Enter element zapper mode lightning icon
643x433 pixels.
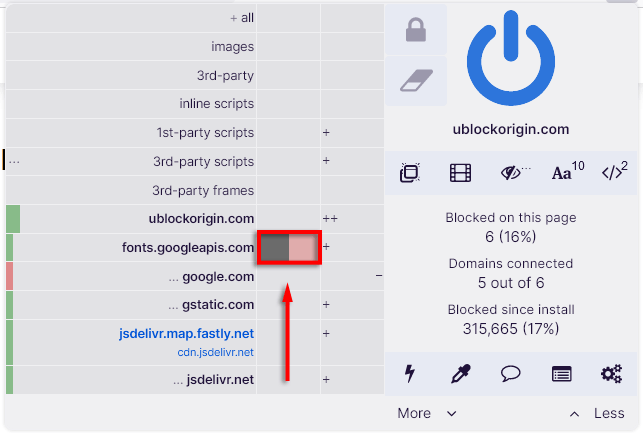(408, 374)
